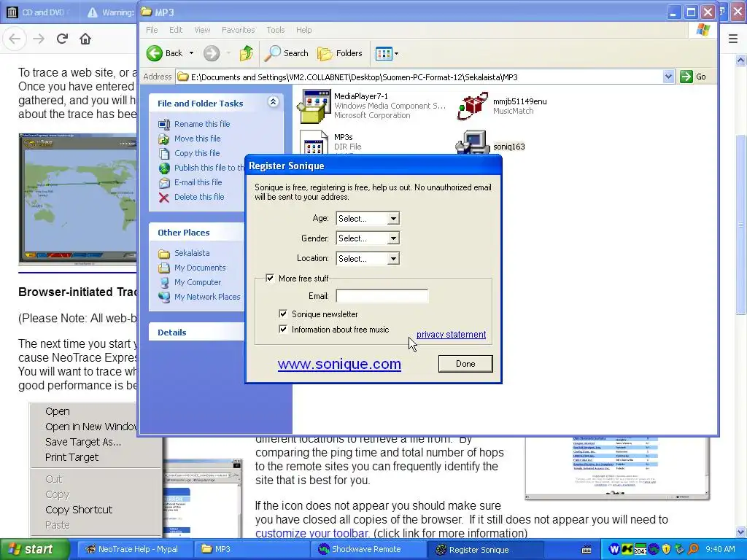Click the blue W tray icon
Screen dimensions: 747x560
click(x=614, y=549)
